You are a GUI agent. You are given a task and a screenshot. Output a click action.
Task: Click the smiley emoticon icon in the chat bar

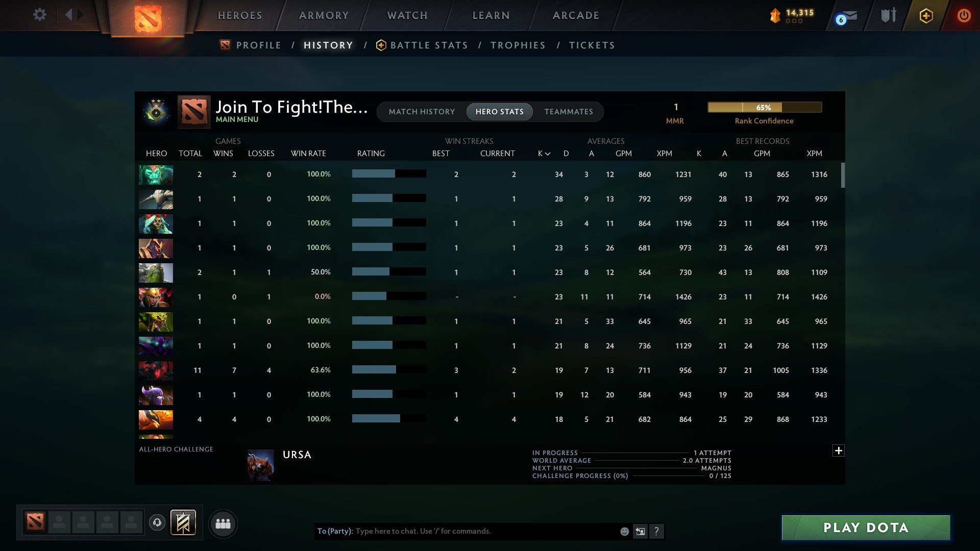coord(624,531)
